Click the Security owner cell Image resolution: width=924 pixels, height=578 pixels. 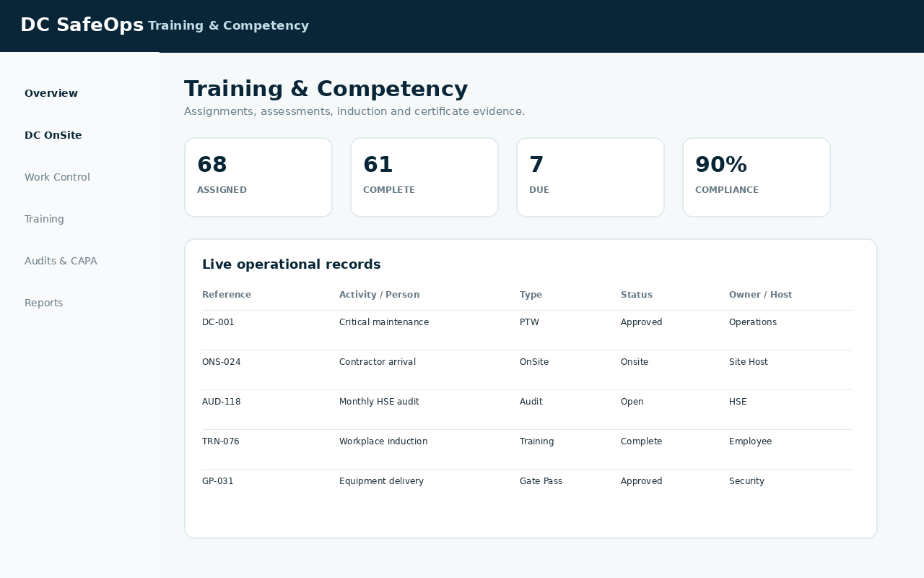point(746,481)
